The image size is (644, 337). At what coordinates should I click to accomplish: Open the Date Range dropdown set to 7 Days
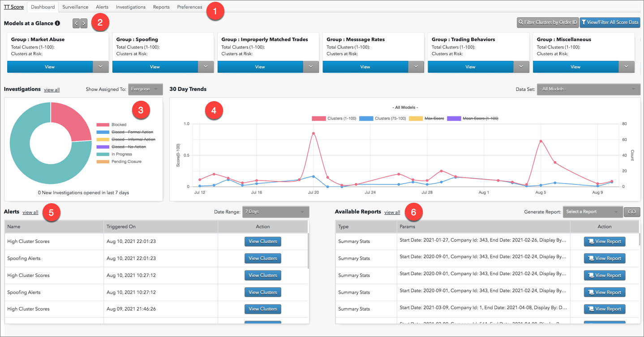(x=275, y=211)
